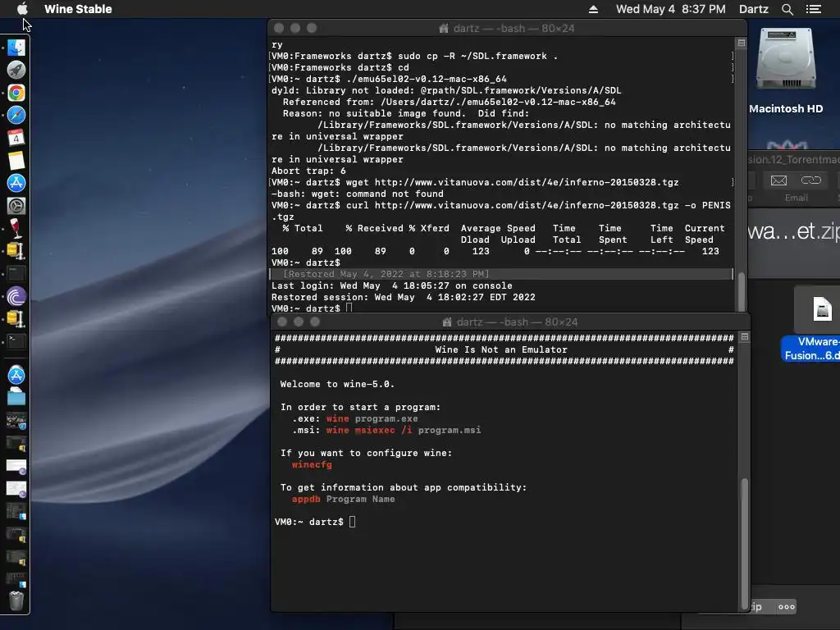Screen dimensions: 840x630
Task: Click the lower Terminal window scrollbar thumb
Action: [745, 543]
